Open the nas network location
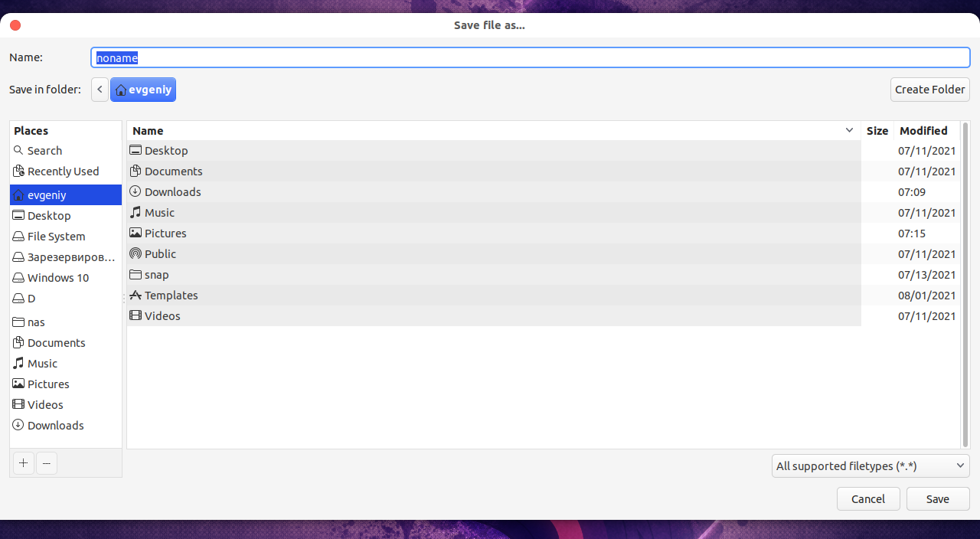 tap(36, 322)
